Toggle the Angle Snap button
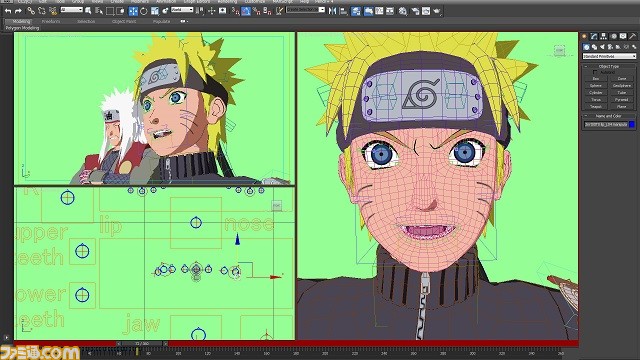640x360 pixels. (246, 11)
